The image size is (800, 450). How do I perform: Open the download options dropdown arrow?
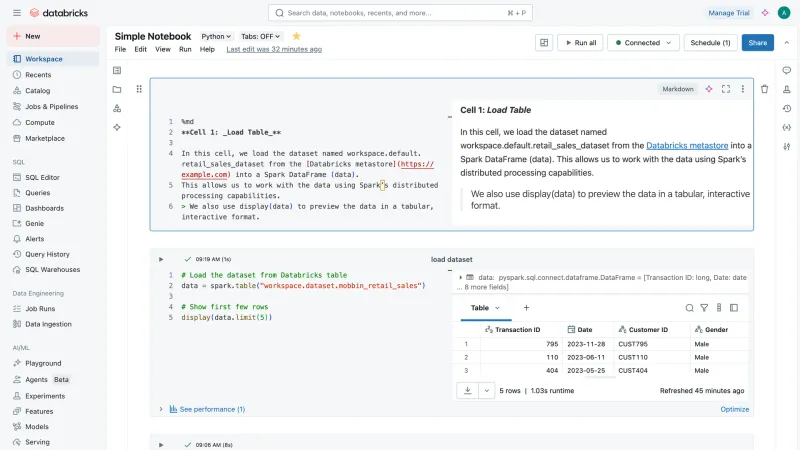[x=486, y=390]
